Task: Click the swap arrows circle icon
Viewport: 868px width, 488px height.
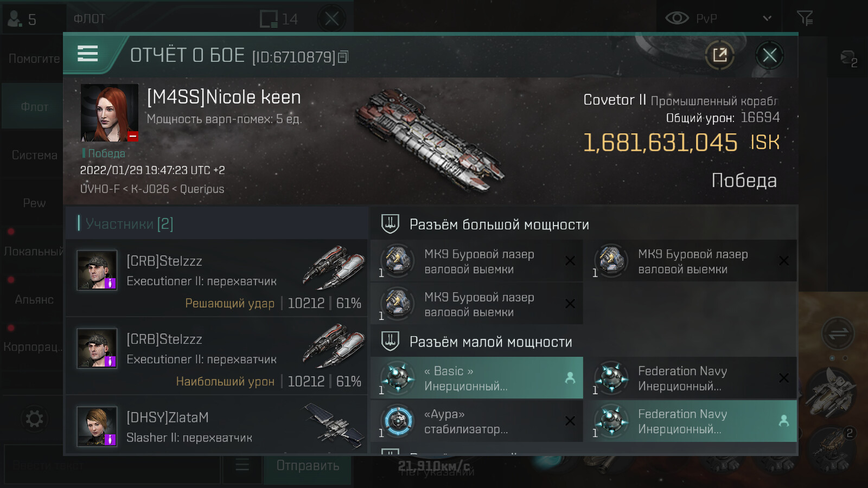Action: (x=838, y=333)
